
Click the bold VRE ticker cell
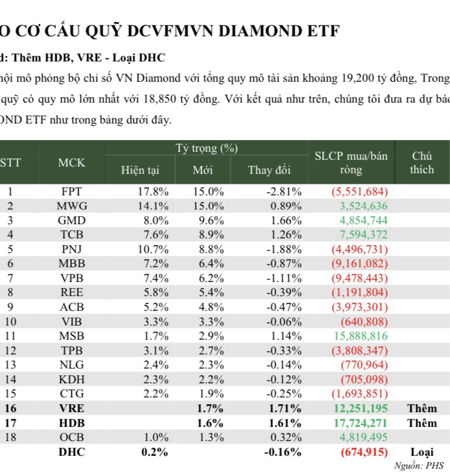coord(72,408)
